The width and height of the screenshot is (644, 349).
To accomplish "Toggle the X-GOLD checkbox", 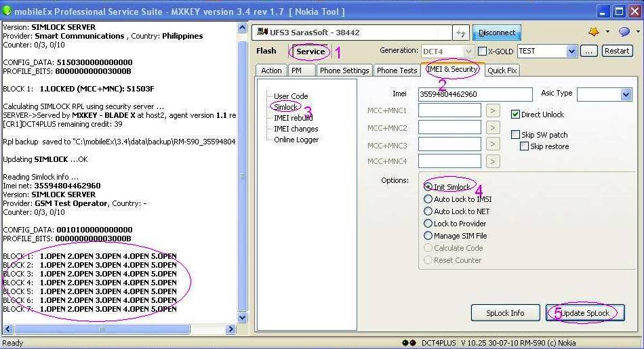I will [x=483, y=52].
